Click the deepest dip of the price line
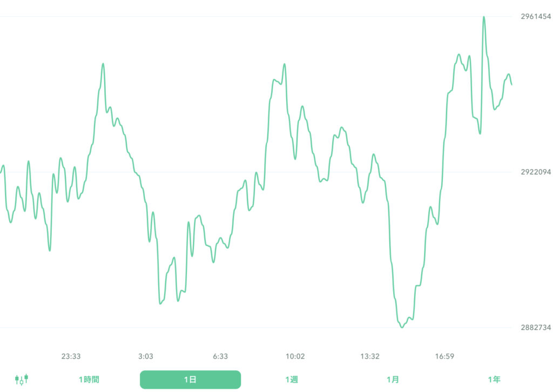The width and height of the screenshot is (553, 392). click(x=402, y=327)
